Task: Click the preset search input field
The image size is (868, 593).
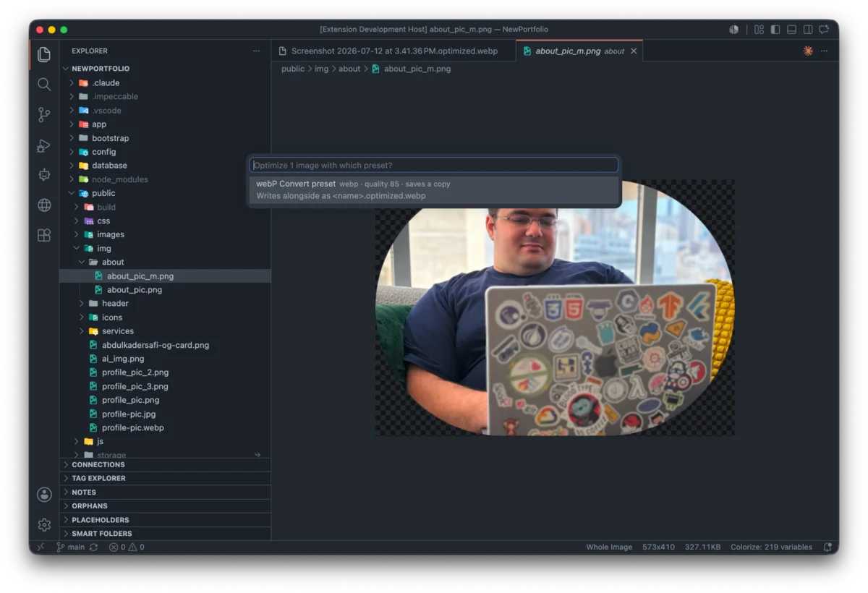Action: coord(434,166)
